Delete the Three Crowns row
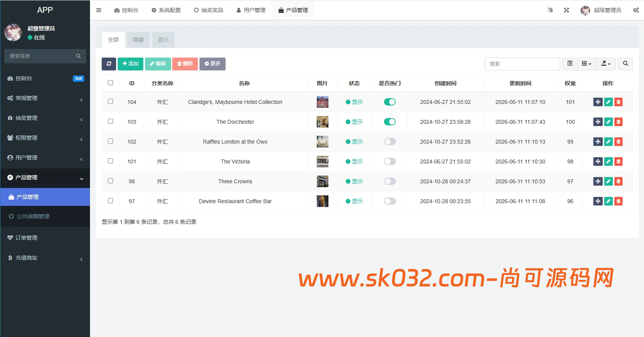The height and width of the screenshot is (337, 644). [618, 181]
